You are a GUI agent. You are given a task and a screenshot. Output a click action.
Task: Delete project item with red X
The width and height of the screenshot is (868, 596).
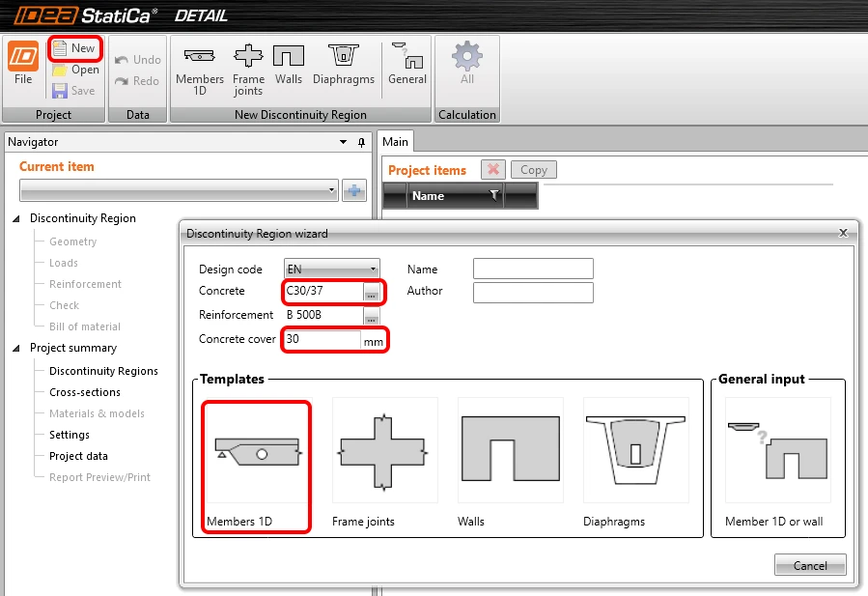pyautogui.click(x=493, y=169)
